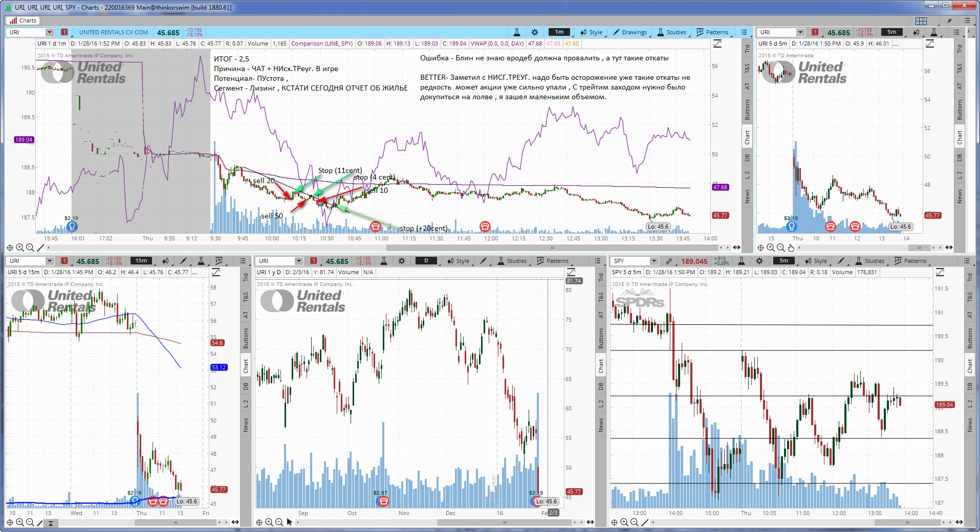
Task: Click the pin icon in the top-right corner
Action: coord(949,20)
